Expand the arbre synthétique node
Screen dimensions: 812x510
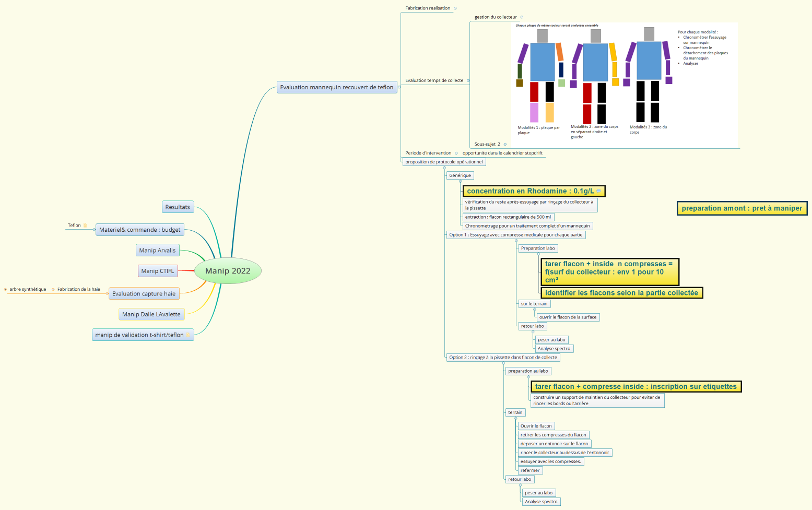point(5,289)
